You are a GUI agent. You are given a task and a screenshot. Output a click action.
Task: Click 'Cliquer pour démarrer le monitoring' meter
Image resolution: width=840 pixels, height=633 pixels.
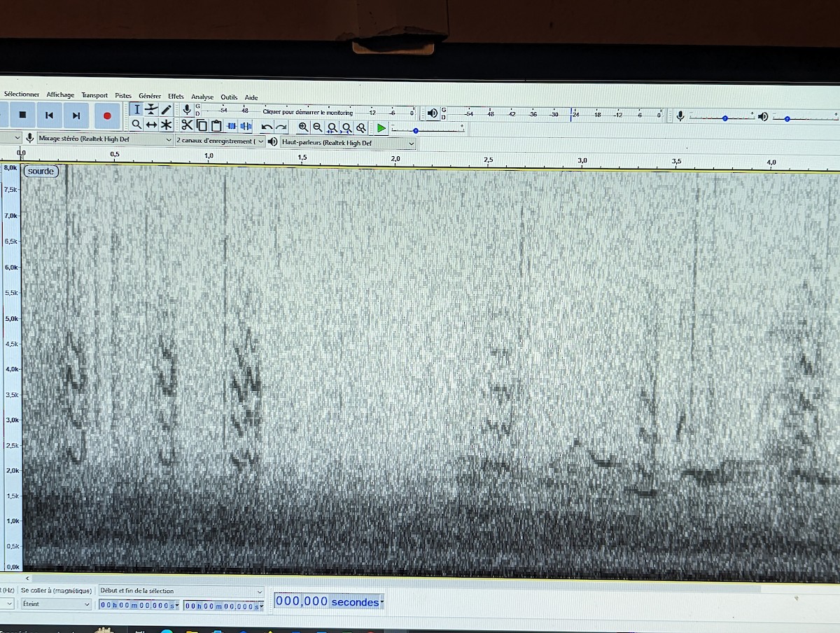pos(308,112)
